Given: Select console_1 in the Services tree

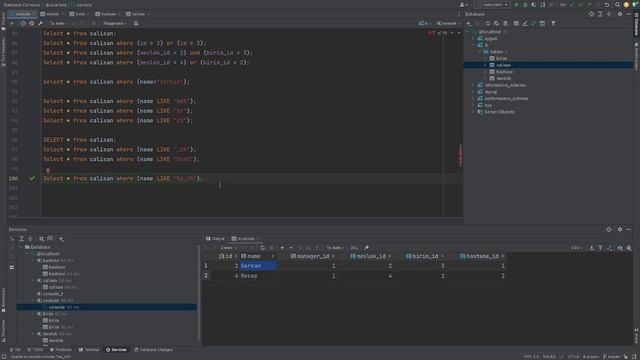Looking at the screenshot, I should click(x=53, y=294).
